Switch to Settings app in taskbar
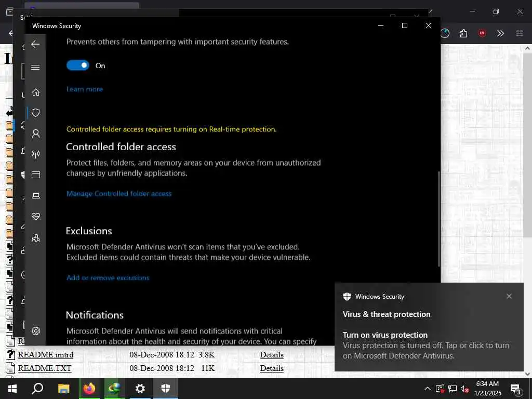Image resolution: width=532 pixels, height=399 pixels. (x=140, y=389)
